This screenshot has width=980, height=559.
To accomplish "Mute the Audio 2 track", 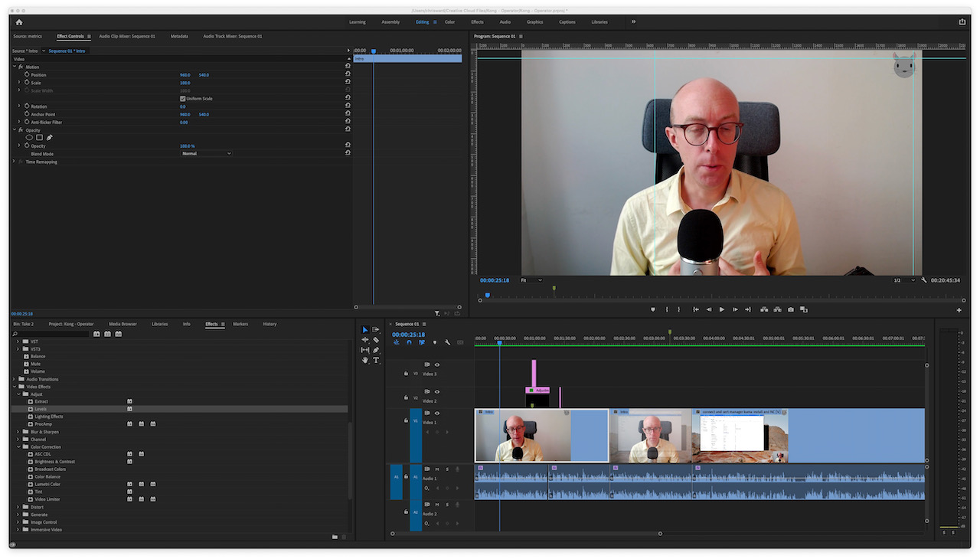I will tap(437, 505).
